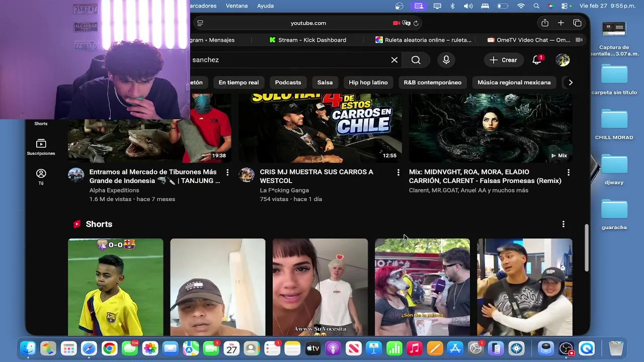
Task: Open App Store from the Dock
Action: coord(455,348)
